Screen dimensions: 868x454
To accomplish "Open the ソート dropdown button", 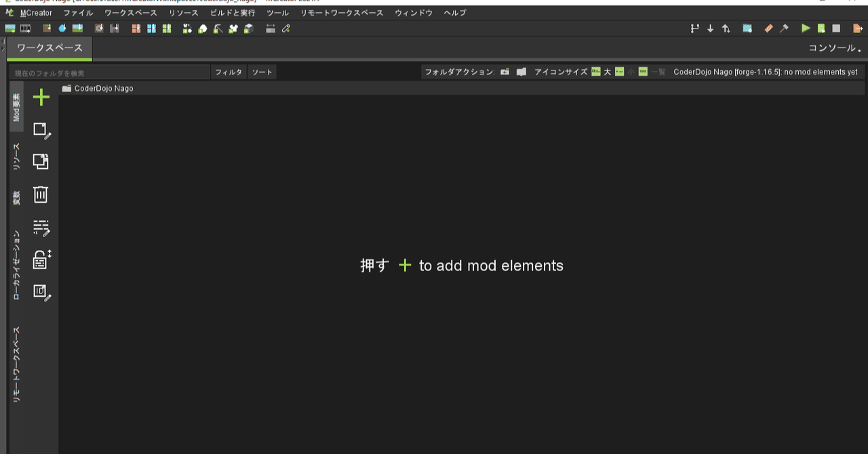I will pyautogui.click(x=262, y=72).
